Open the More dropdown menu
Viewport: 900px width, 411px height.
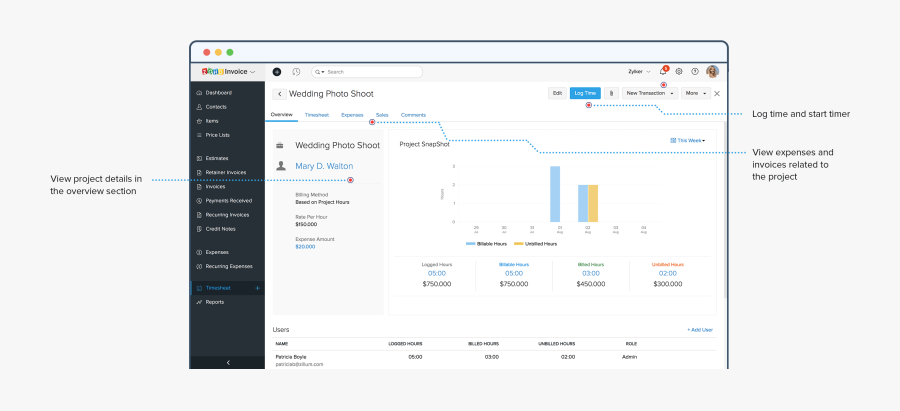point(696,93)
